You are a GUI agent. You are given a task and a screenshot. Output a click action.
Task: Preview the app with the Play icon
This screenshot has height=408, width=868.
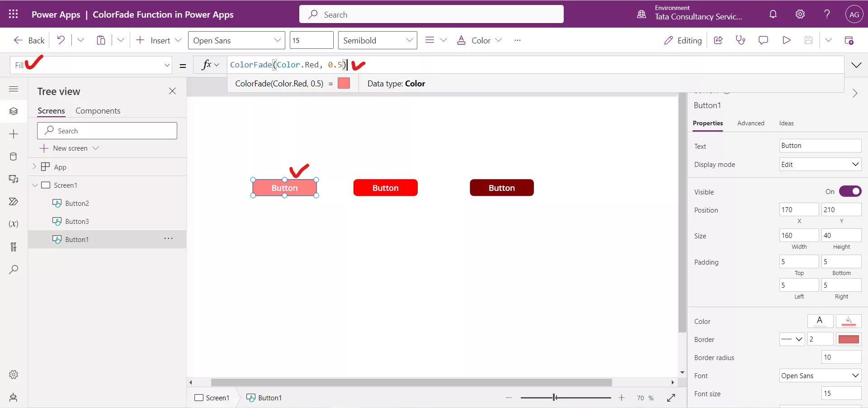(787, 40)
